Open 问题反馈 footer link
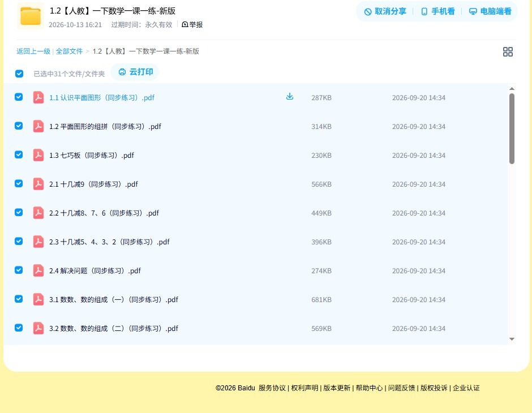Screen dimensions: 532x413 pyautogui.click(x=401, y=388)
